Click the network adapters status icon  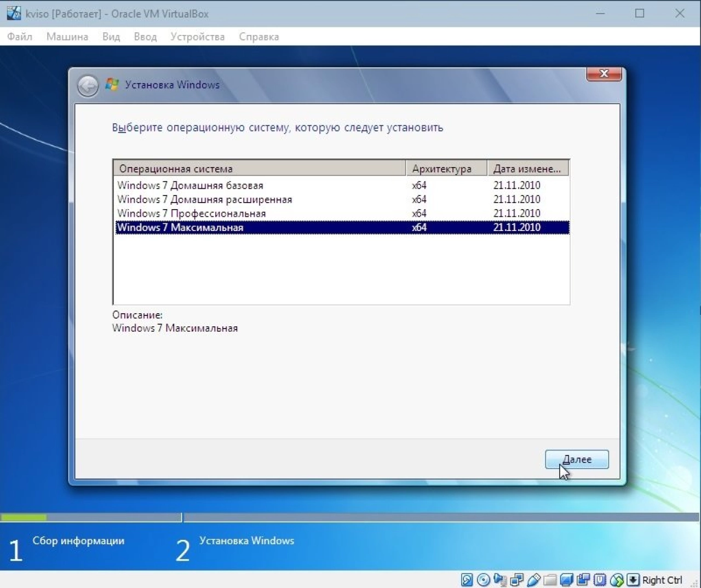pyautogui.click(x=516, y=580)
